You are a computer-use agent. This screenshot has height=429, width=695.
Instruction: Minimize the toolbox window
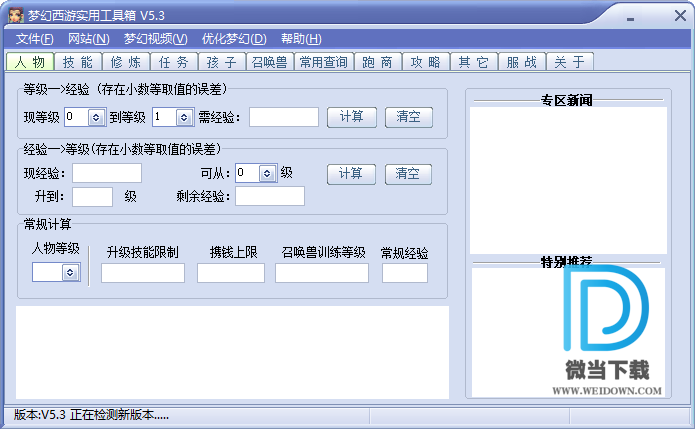[630, 19]
